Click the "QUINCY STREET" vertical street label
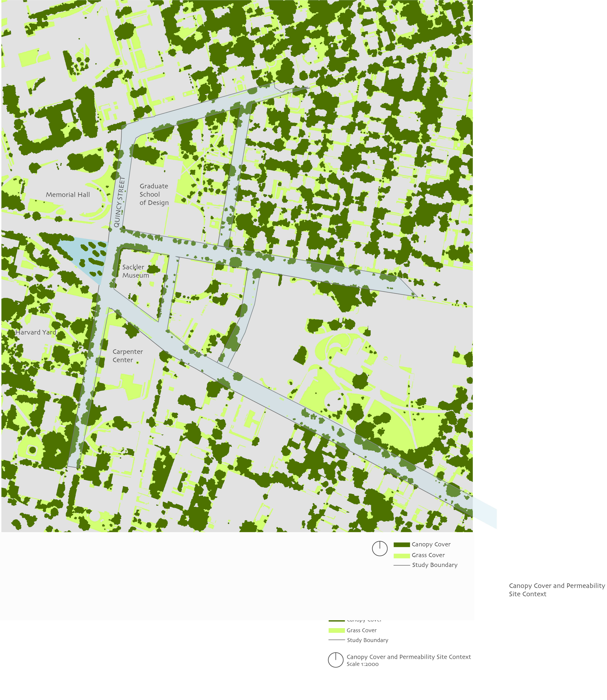Image resolution: width=607 pixels, height=700 pixels. click(x=120, y=202)
